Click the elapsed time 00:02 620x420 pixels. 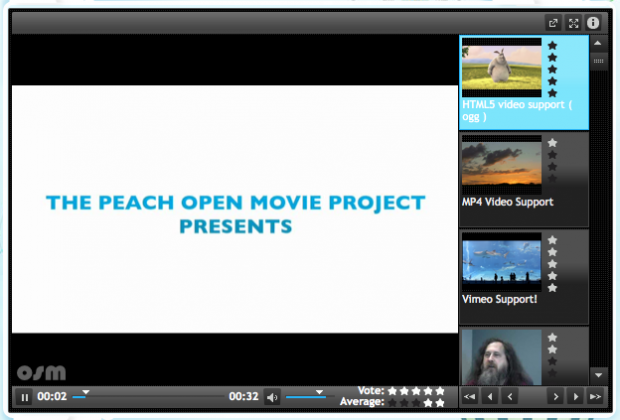coord(52,396)
